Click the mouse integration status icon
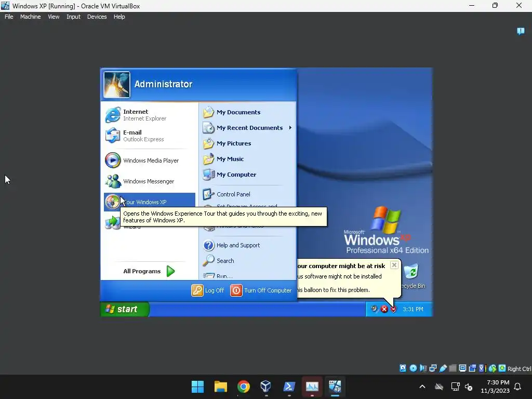Viewport: 532px width, 399px height. (493, 368)
